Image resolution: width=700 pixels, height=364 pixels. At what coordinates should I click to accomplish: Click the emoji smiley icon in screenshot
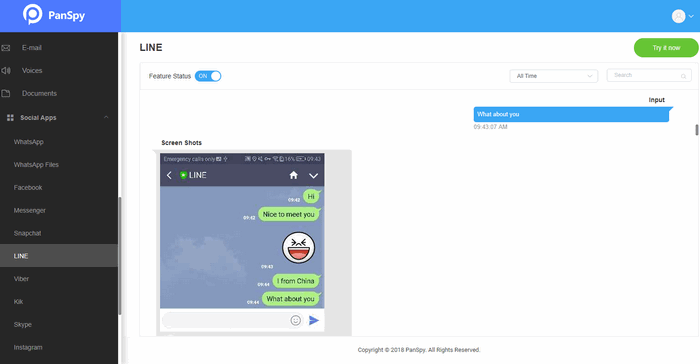click(296, 320)
